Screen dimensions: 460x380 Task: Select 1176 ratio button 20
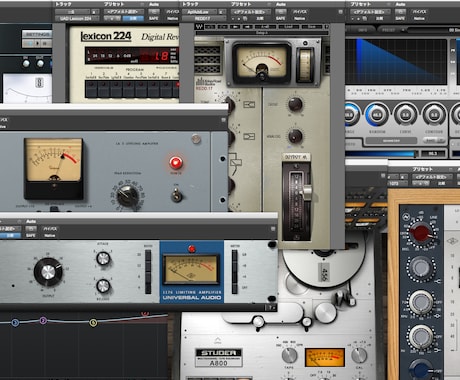coord(148,255)
